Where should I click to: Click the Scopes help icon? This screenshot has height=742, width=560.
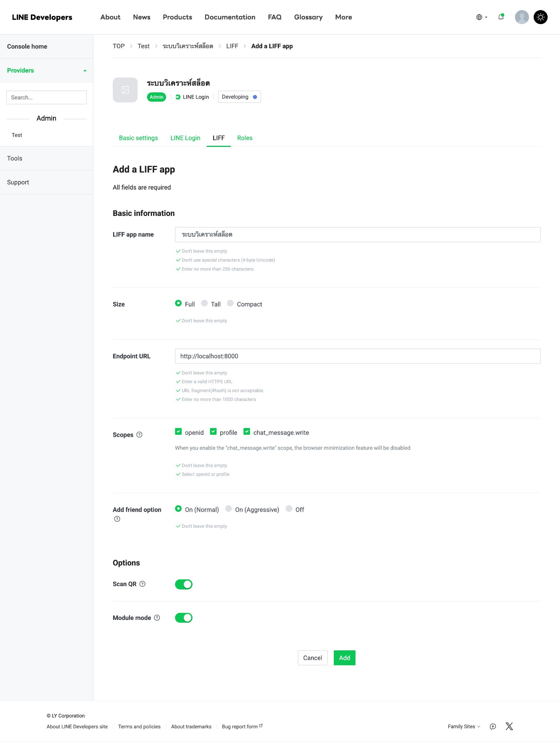tap(139, 435)
